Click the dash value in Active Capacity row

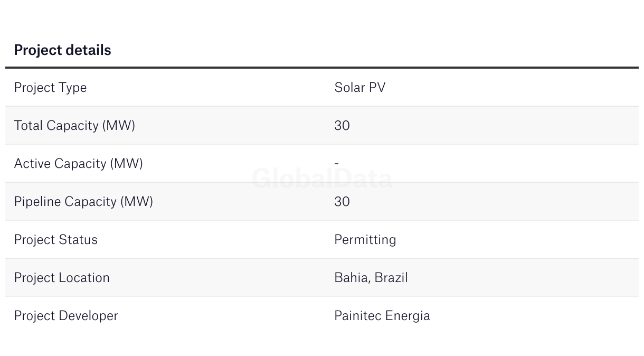[x=337, y=164]
